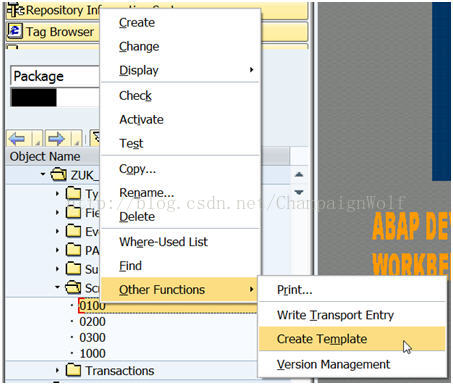Click the tree scroll down arrow
Image resolution: width=453 pixels, height=385 pixels.
tap(299, 192)
